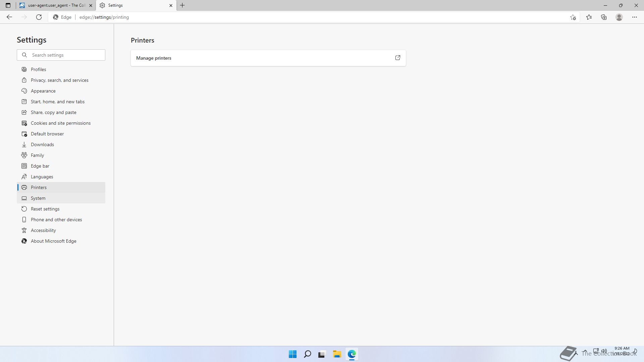The height and width of the screenshot is (362, 644).
Task: Open Cookies and site permissions section
Action: (61, 123)
